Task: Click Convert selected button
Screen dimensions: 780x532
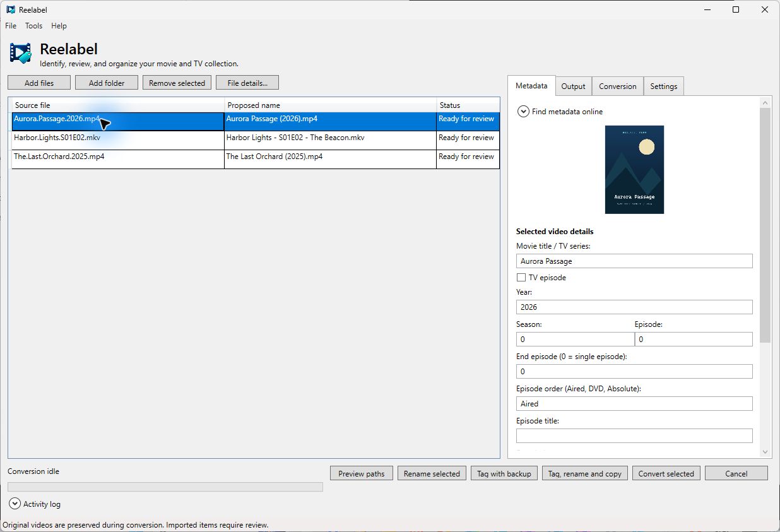Action: (x=666, y=473)
